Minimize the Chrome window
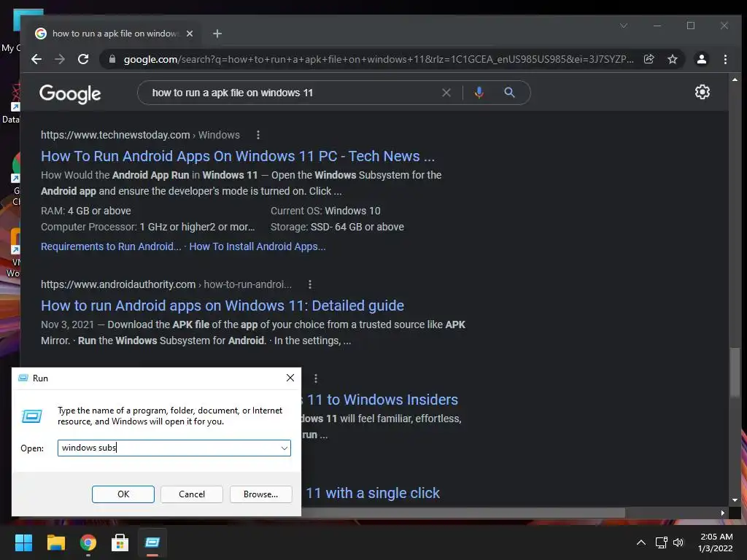This screenshot has height=560, width=747. pyautogui.click(x=657, y=26)
